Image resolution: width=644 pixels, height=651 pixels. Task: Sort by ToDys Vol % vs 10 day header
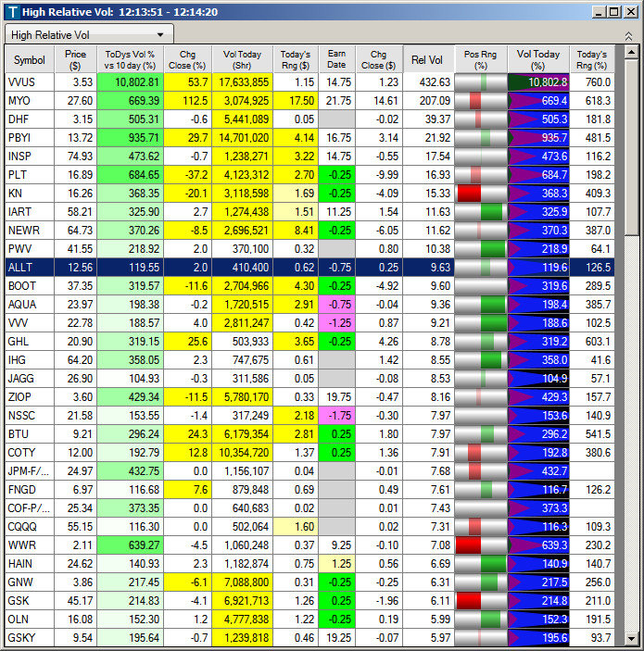tap(130, 60)
